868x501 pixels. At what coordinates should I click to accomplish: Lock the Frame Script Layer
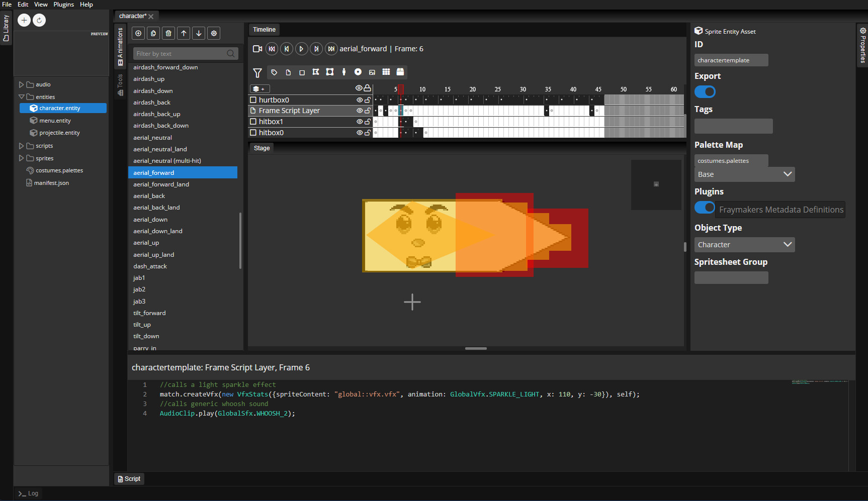pos(368,111)
